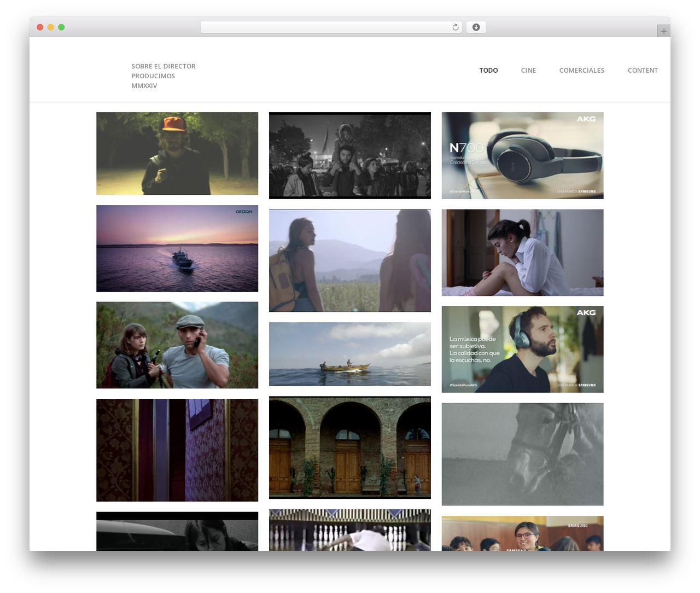Open man on phone with woman thumbnail

click(x=177, y=345)
